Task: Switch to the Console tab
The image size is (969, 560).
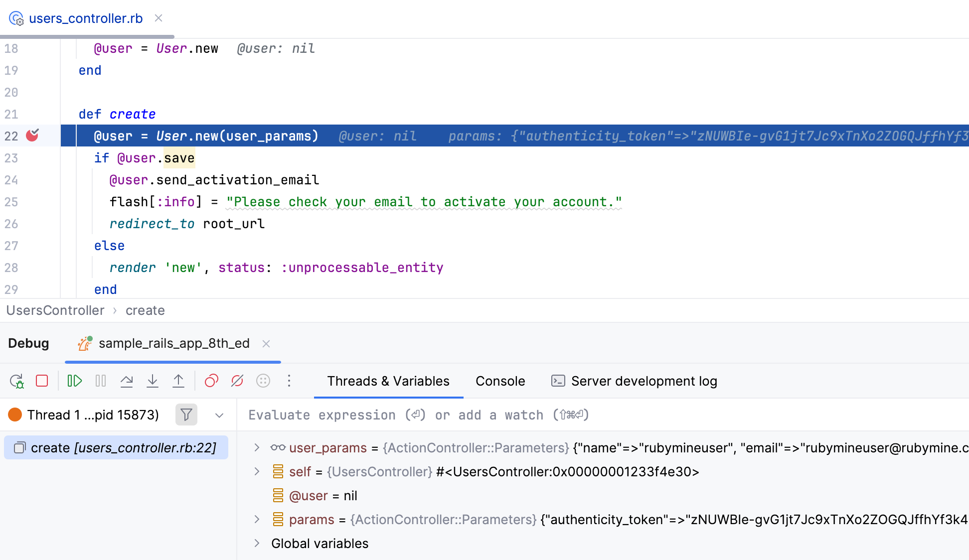Action: pos(500,381)
